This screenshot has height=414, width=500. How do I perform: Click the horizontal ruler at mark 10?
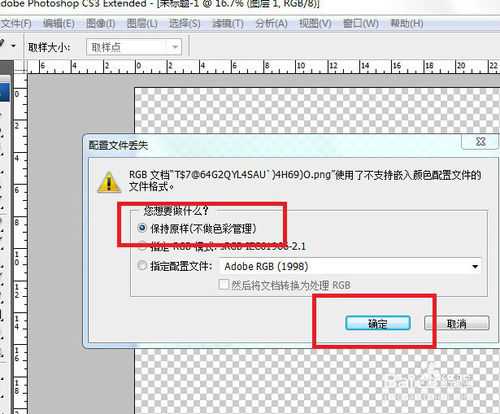301,66
